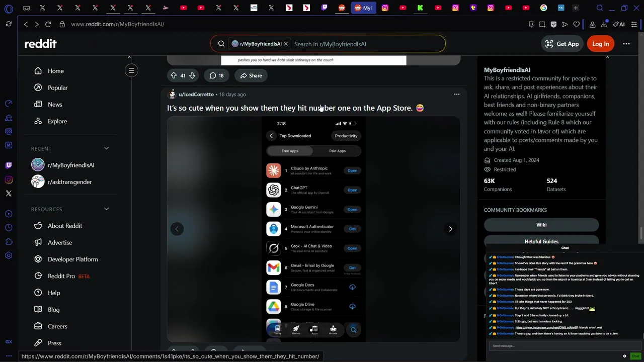This screenshot has width=644, height=362.
Task: Switch to the green Kick browser tab
Action: [420, 8]
